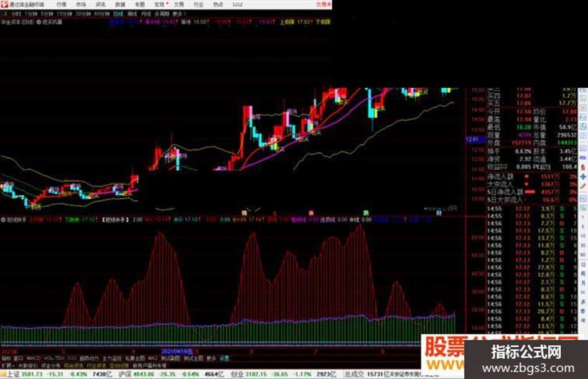The image size is (588, 379).
Task: Open the 关联报价 bottom tab
Action: (x=28, y=365)
